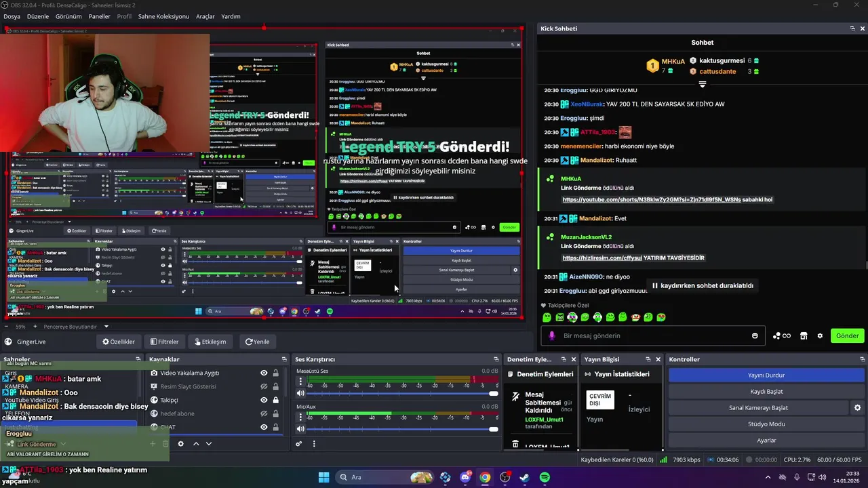Adjust the Masaüstü Ses volume slider
868x488 pixels.
(403, 393)
